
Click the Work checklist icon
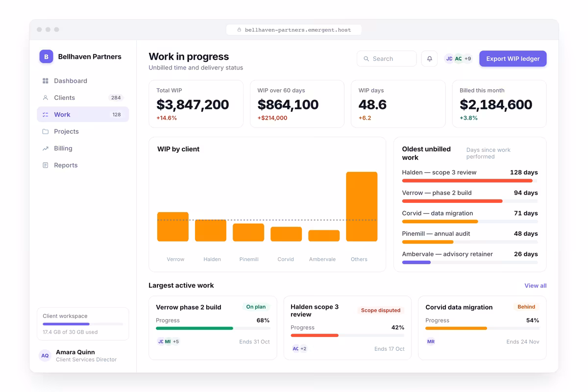tap(46, 115)
